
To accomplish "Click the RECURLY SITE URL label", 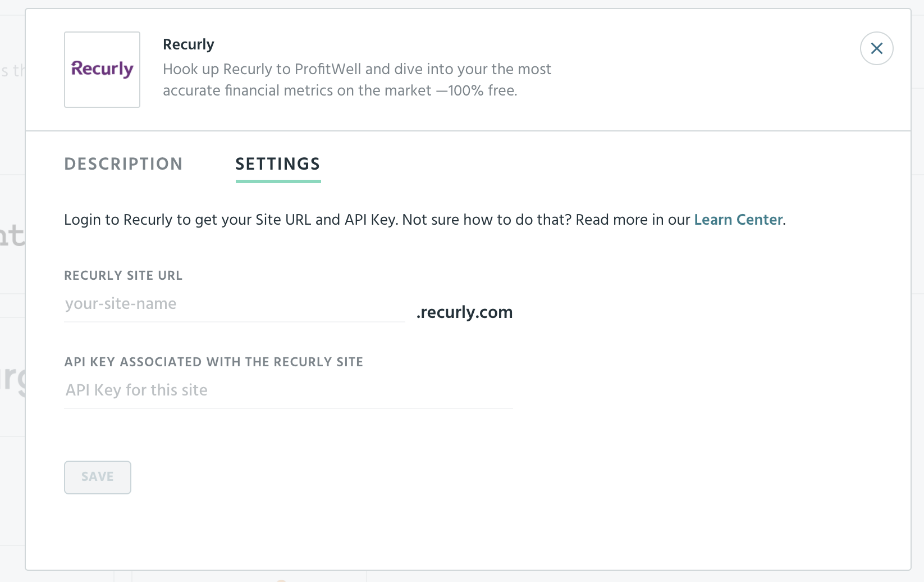I will point(123,275).
